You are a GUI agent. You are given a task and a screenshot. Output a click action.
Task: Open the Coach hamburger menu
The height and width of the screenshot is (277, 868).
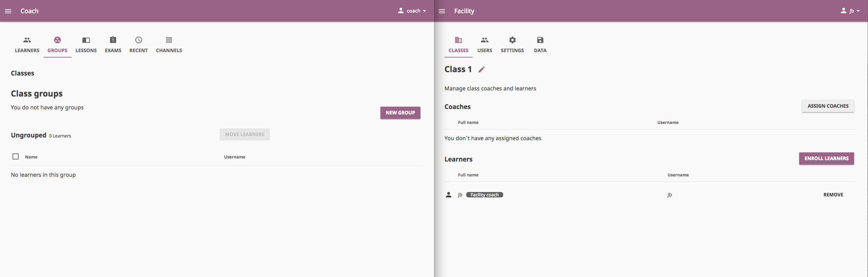tap(8, 11)
